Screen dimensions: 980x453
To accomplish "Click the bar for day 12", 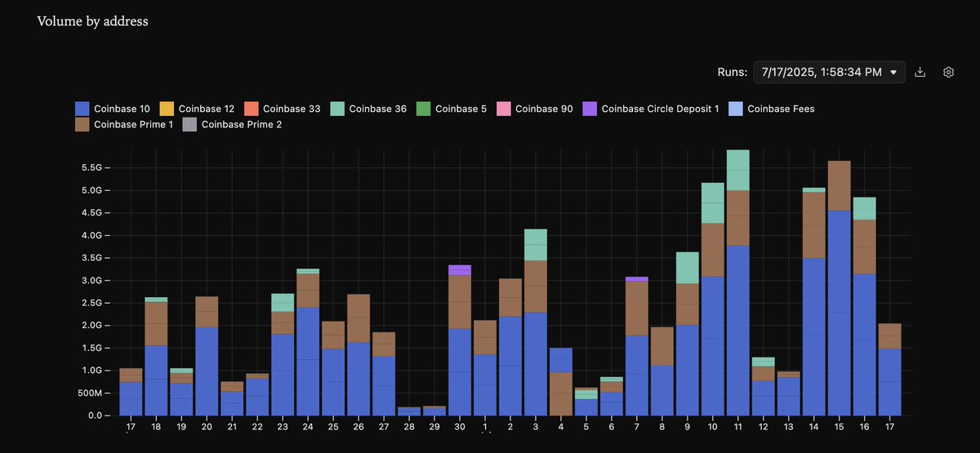I will pos(764,386).
